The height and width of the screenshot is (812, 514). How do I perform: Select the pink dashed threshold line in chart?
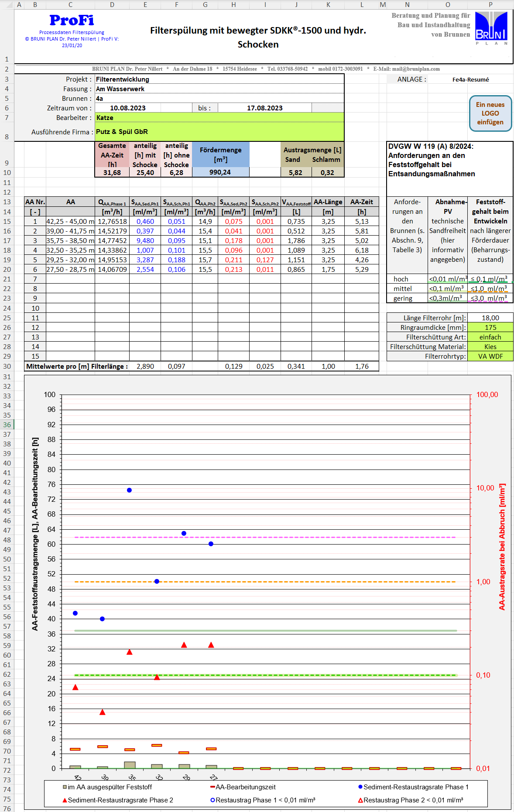(265, 537)
